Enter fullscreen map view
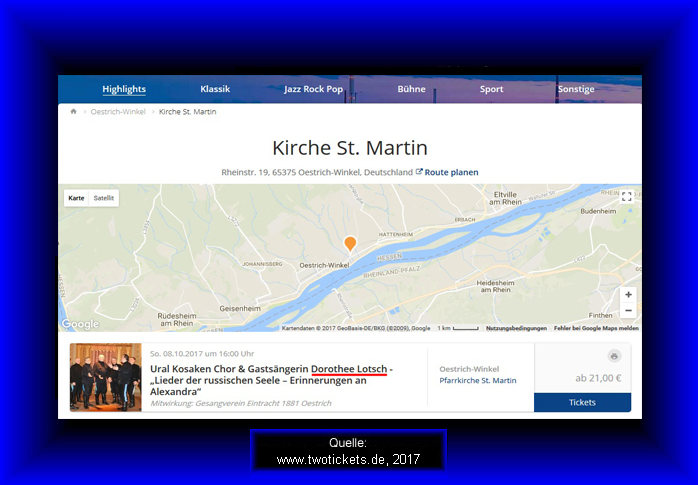 point(626,197)
